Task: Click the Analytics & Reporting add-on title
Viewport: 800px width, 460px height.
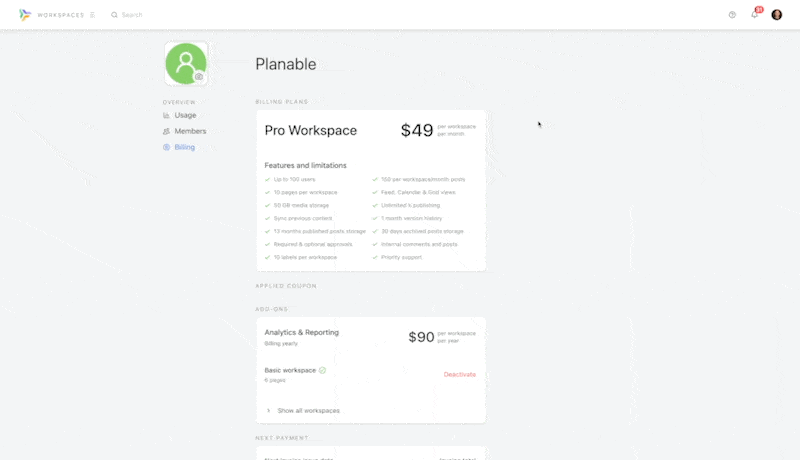Action: [301, 332]
